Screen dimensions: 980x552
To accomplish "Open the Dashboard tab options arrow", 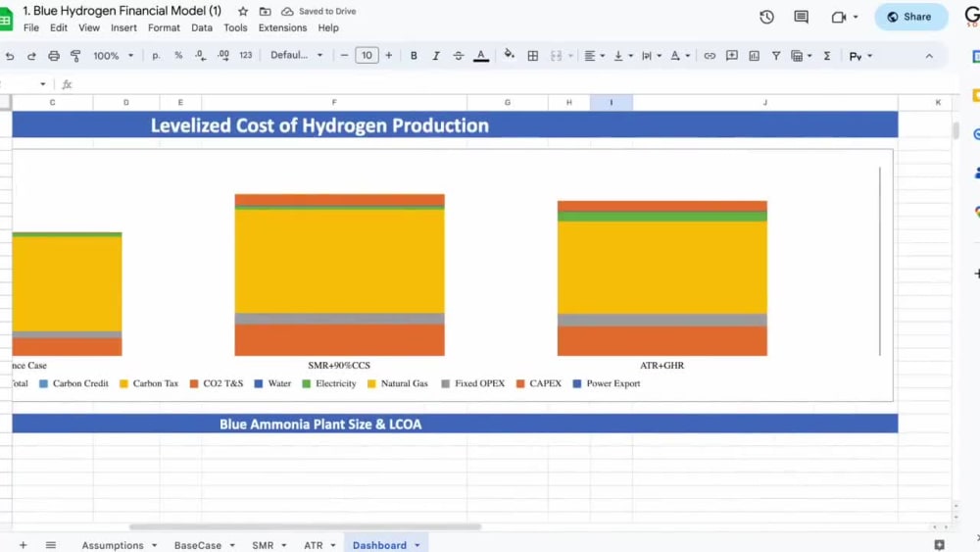I will coord(417,545).
